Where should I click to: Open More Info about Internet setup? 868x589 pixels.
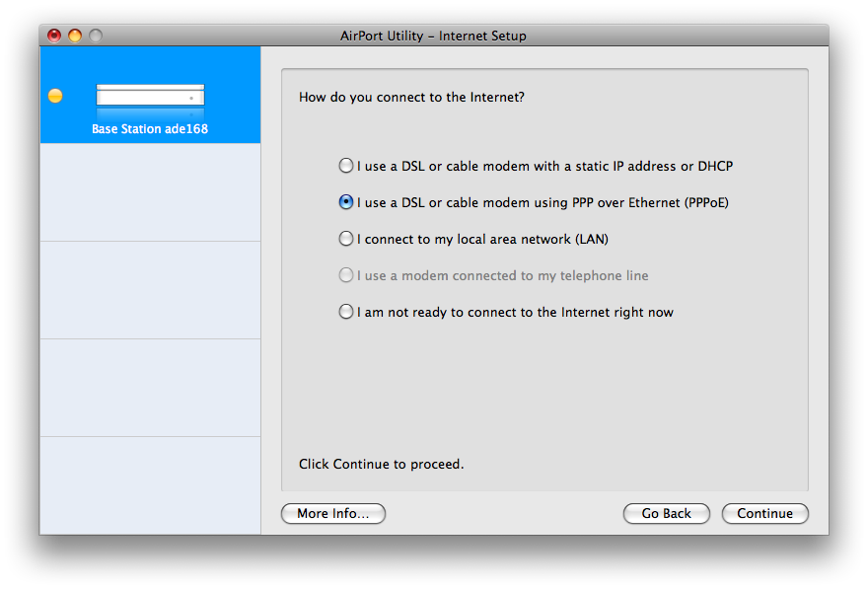point(333,513)
